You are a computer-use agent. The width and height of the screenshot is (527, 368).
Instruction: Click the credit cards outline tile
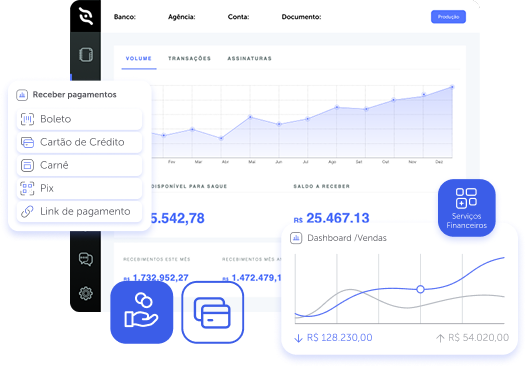(212, 312)
